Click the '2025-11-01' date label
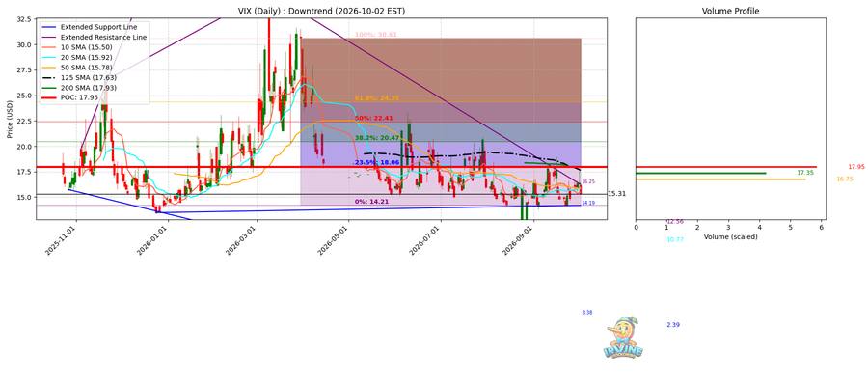 pos(62,239)
